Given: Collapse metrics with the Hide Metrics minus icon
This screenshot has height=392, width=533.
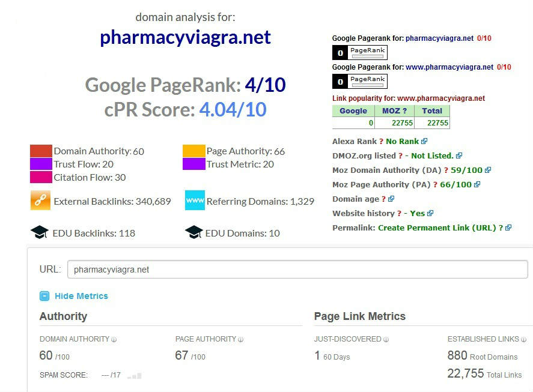Looking at the screenshot, I should tap(44, 296).
